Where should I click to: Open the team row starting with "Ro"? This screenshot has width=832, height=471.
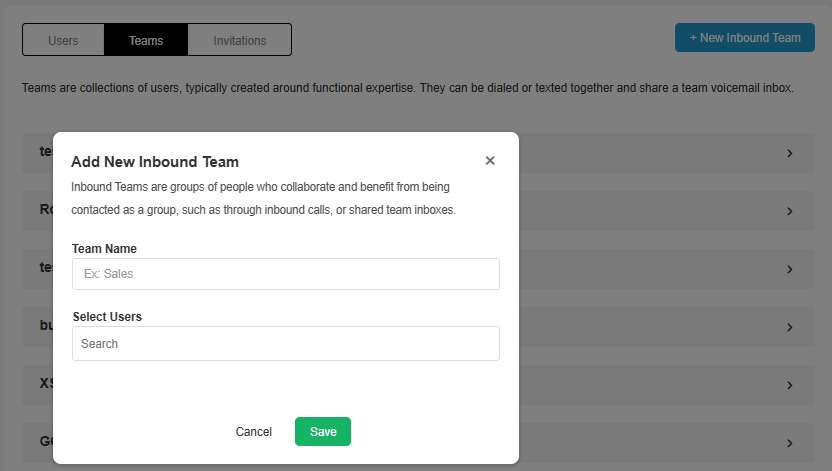pyautogui.click(x=38, y=212)
